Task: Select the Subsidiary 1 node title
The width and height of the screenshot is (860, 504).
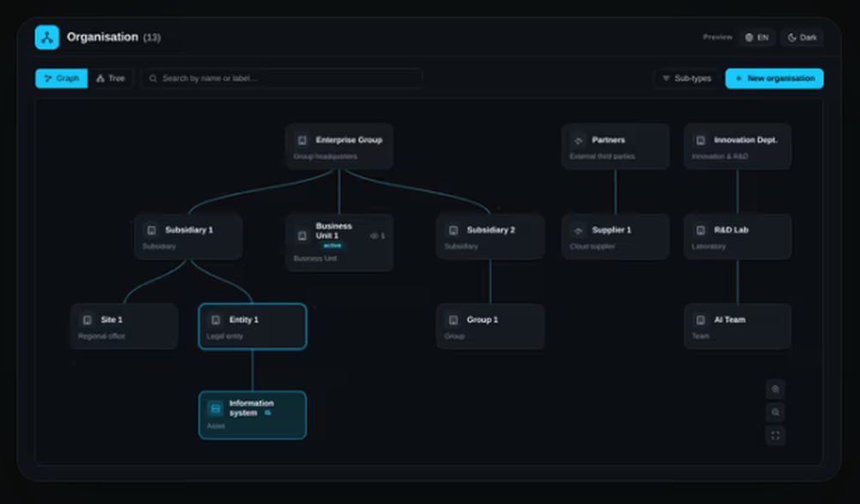Action: (x=188, y=230)
